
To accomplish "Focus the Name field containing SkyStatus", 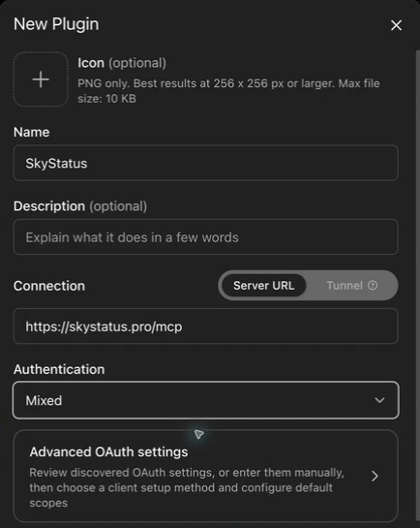I will (206, 163).
